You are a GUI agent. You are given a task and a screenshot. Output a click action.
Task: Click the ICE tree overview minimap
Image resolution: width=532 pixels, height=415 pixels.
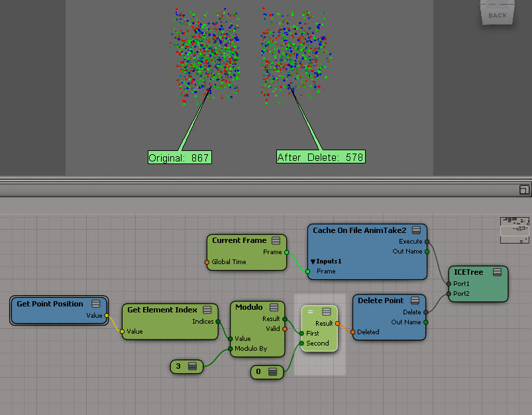(514, 230)
